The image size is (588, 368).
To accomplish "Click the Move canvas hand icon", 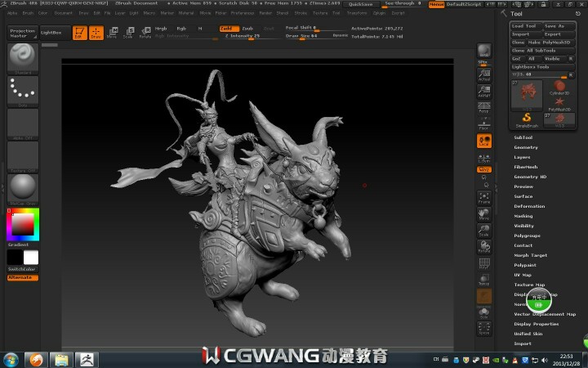I will tap(484, 214).
